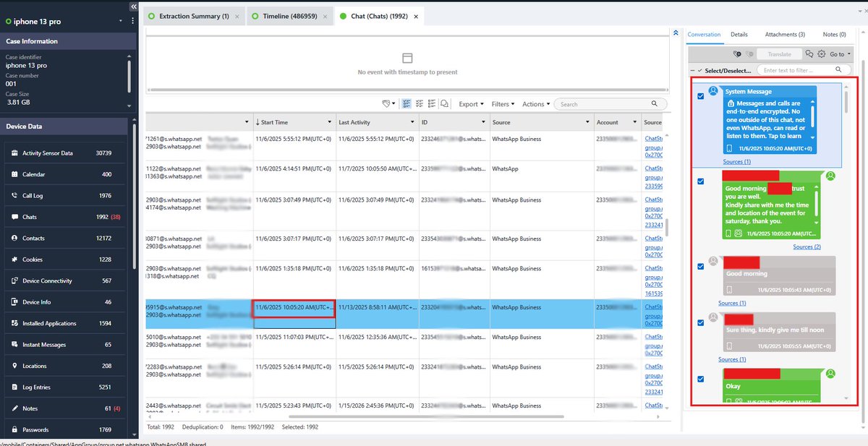Viewport: 868px width, 446px height.
Task: Open the Locations category
Action: tap(64, 366)
